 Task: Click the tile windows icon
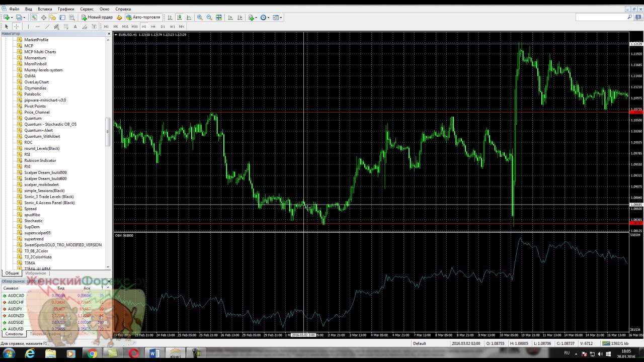click(x=219, y=17)
